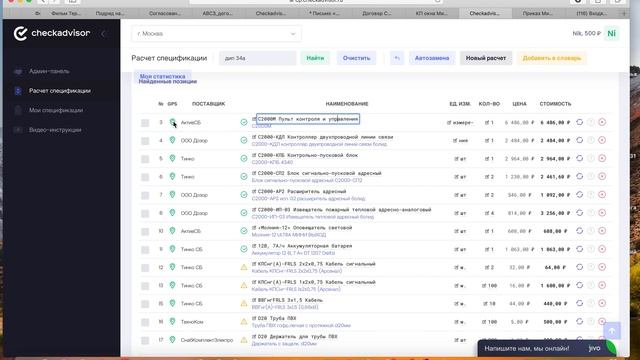640x360 pixels.
Task: Tick the checkbox for С2000-АР2 row
Action: (x=145, y=196)
